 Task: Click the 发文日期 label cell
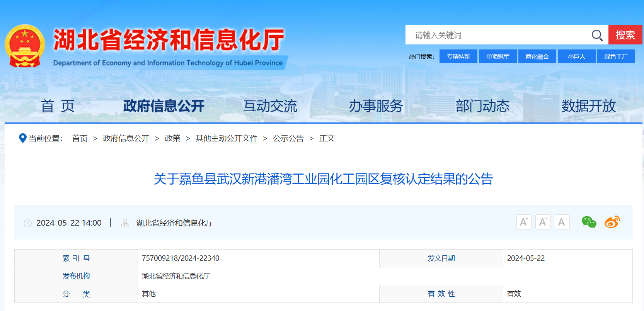441,258
